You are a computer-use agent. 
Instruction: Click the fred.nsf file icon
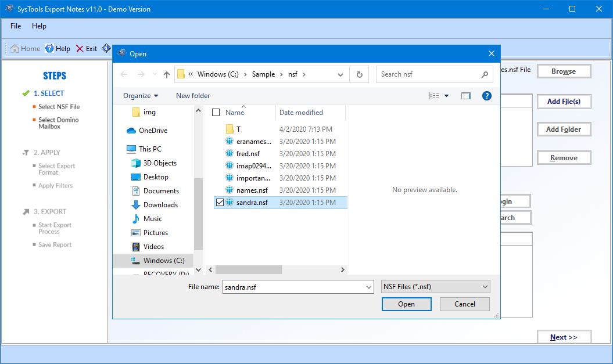click(230, 153)
